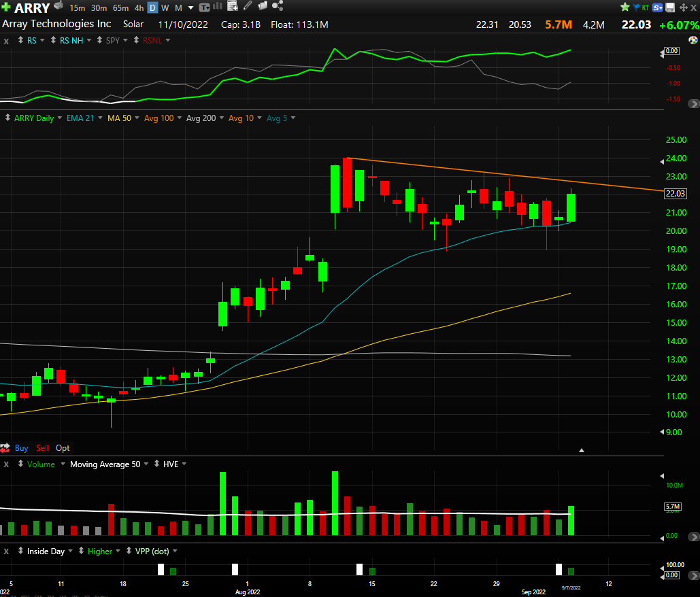Image resolution: width=700 pixels, height=597 pixels.
Task: Close the Inside Day pane with x
Action: click(x=6, y=551)
